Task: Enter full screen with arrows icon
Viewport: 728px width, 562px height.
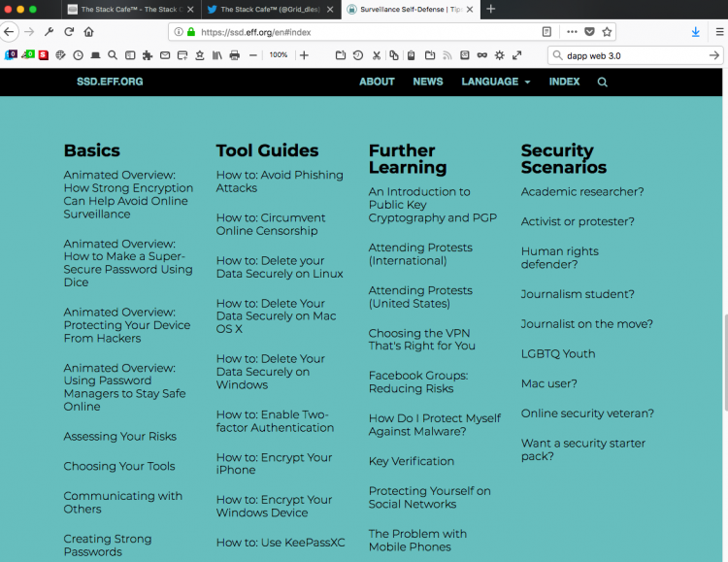Action: tap(516, 55)
